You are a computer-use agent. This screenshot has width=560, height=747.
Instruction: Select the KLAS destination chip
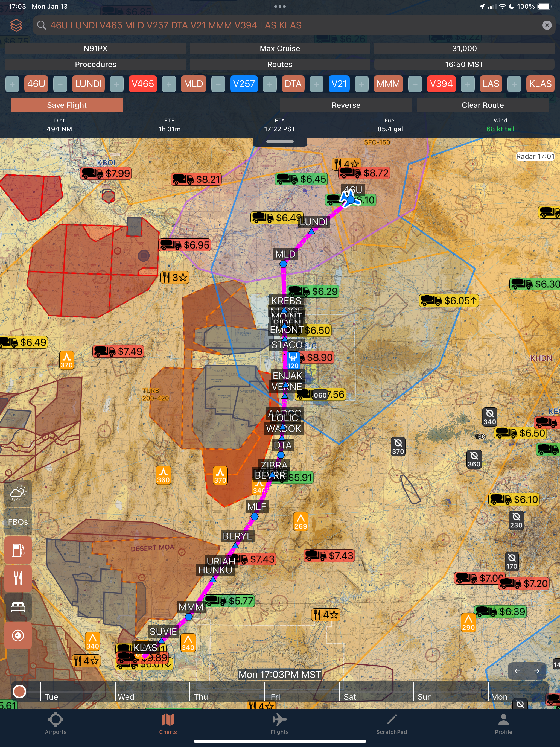(x=540, y=84)
